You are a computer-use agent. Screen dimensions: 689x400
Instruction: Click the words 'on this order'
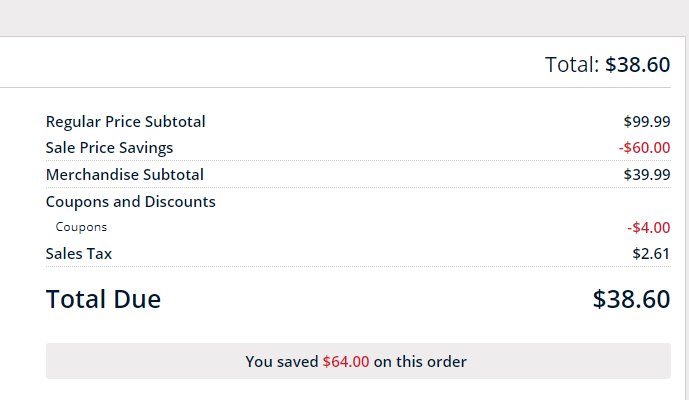(420, 362)
